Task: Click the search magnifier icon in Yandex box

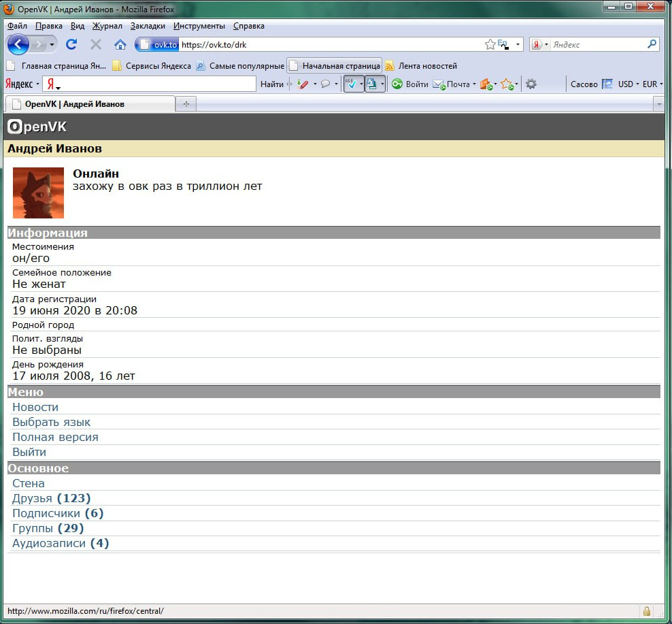Action: coord(652,44)
